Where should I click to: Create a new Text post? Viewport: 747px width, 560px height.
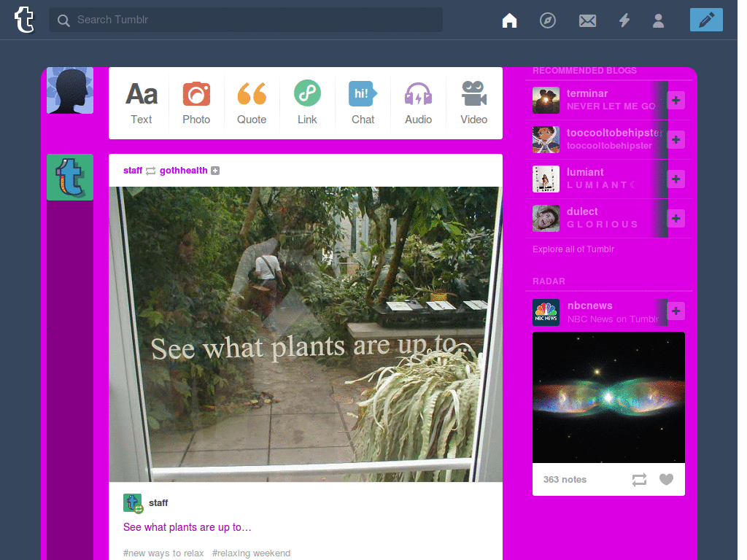142,103
